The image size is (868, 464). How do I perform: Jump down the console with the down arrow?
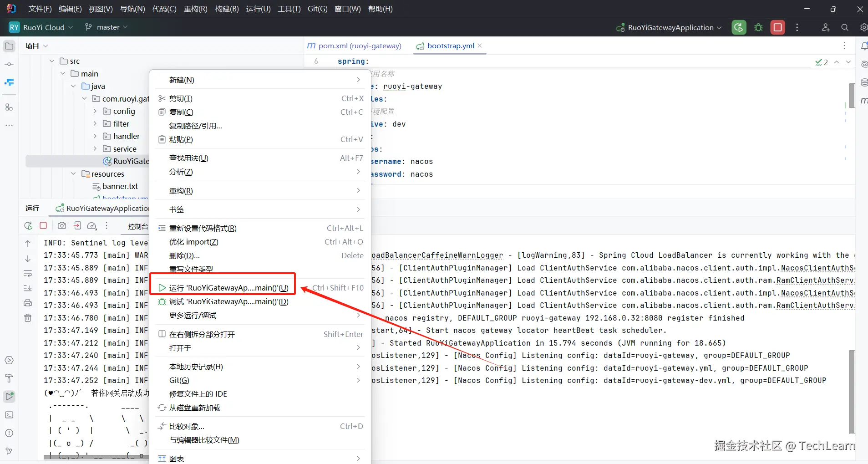coord(28,259)
